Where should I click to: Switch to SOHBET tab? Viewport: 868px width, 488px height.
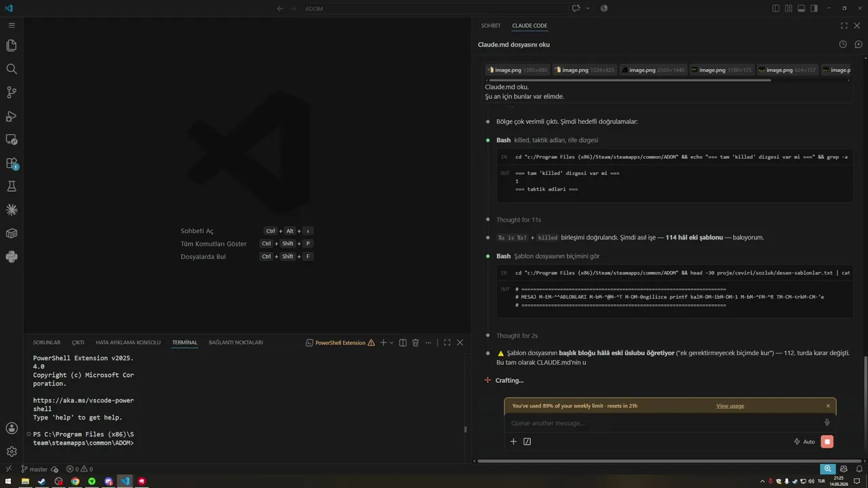491,26
